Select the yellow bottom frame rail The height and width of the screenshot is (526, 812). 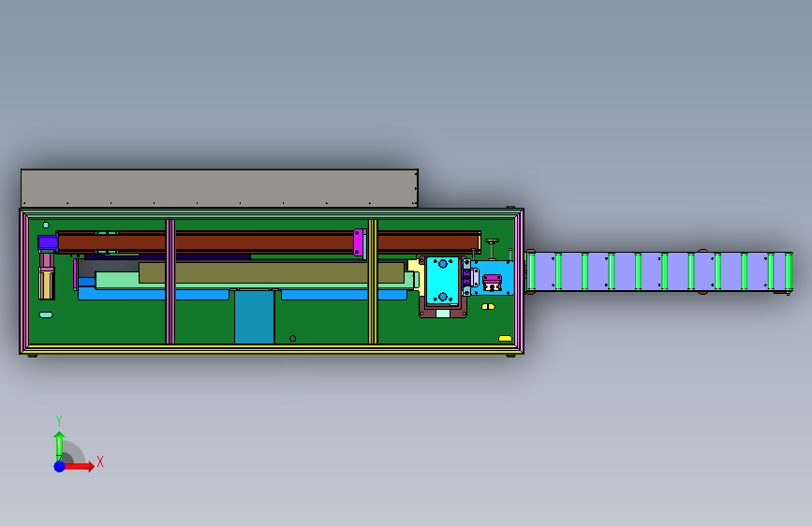pos(270,349)
